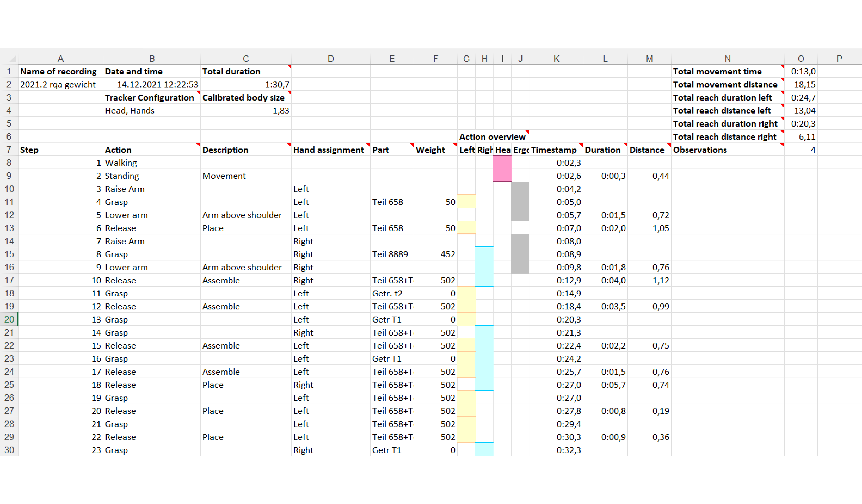Screen dimensions: 862x504
Task: Click the 'Distance' header cell
Action: point(650,150)
